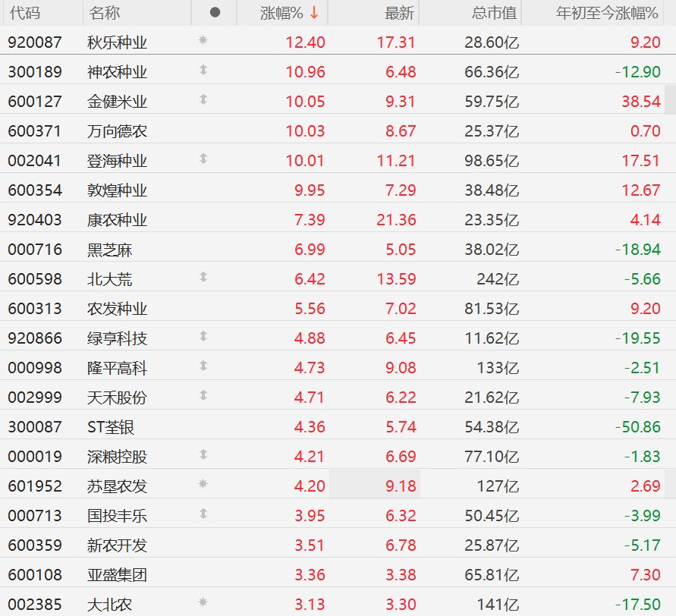This screenshot has width=676, height=616.
Task: Open stock 康农种业
Action: pos(118,220)
